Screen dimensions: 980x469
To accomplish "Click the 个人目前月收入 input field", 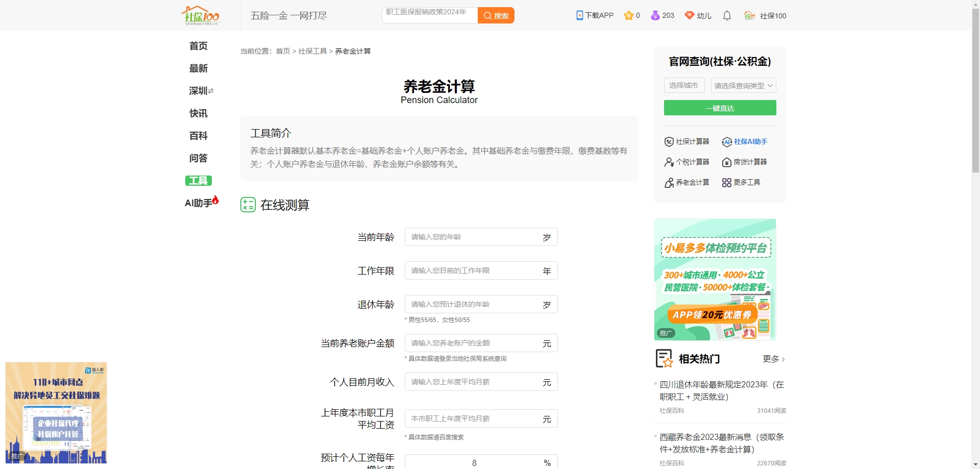I will (481, 382).
